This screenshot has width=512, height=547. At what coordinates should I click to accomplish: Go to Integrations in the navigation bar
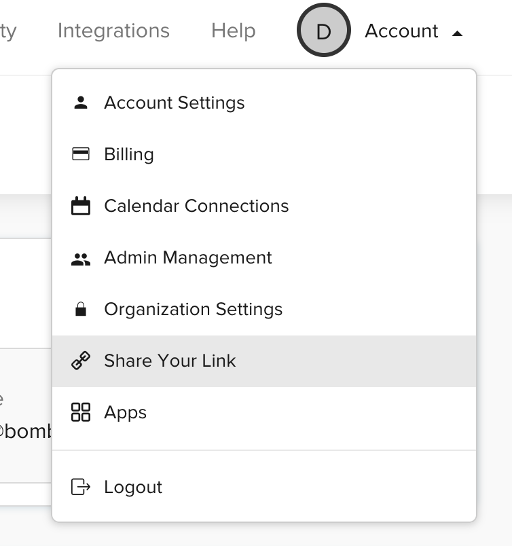(x=114, y=31)
